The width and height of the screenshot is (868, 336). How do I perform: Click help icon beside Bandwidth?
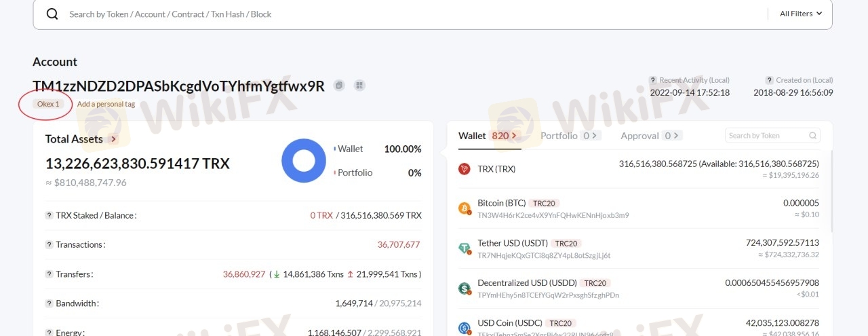pos(49,303)
